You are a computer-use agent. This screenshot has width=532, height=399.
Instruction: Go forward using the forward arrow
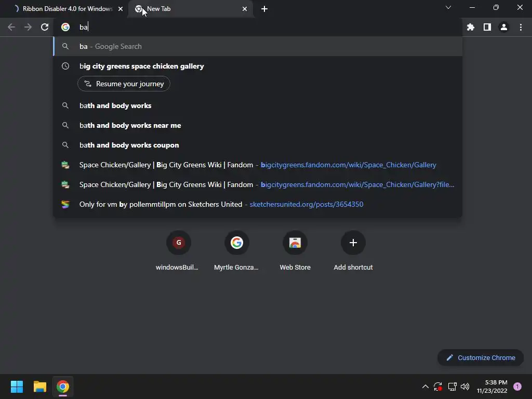tap(28, 27)
